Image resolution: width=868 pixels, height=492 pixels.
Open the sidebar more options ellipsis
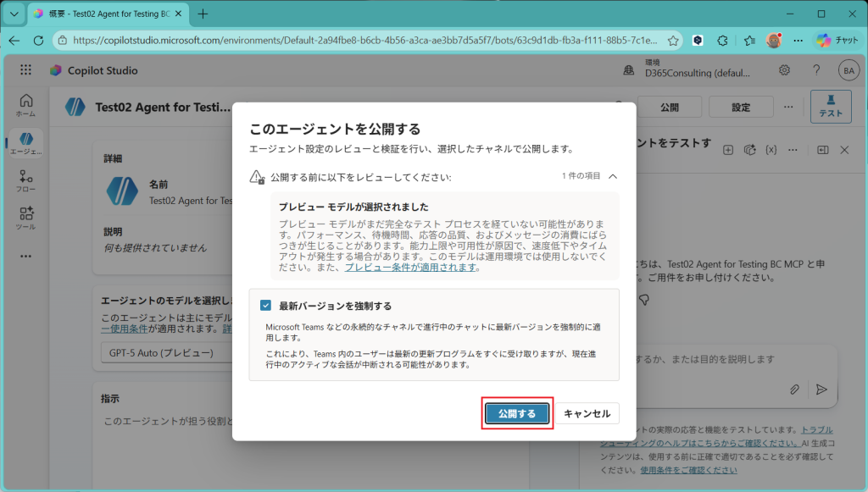[x=25, y=256]
